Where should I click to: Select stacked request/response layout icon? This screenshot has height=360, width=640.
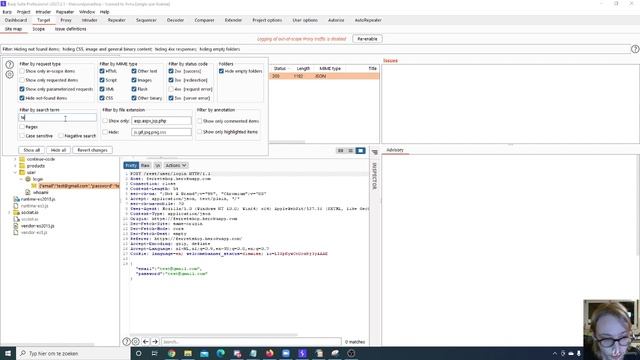click(x=350, y=151)
